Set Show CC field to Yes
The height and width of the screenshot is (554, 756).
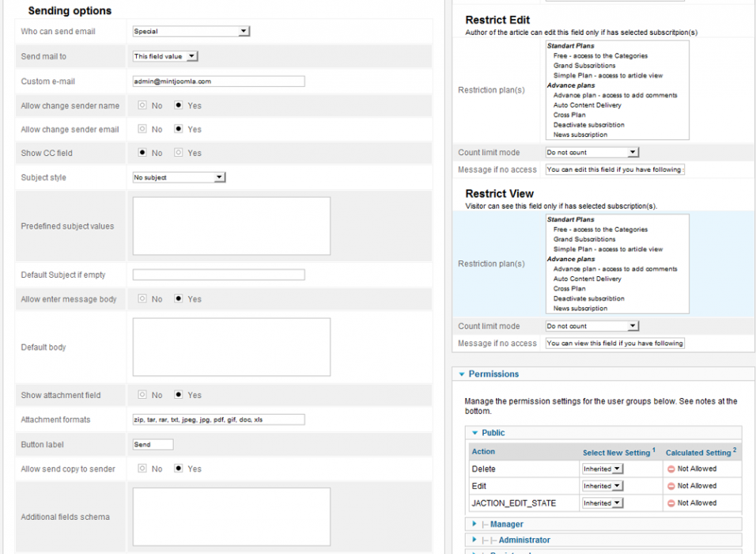179,153
